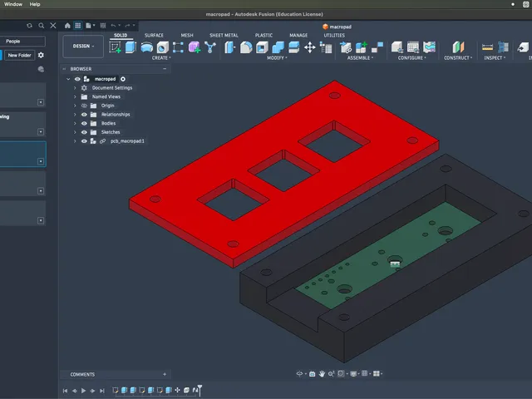The width and height of the screenshot is (532, 399).
Task: Click the macropad document tab
Action: tap(337, 27)
